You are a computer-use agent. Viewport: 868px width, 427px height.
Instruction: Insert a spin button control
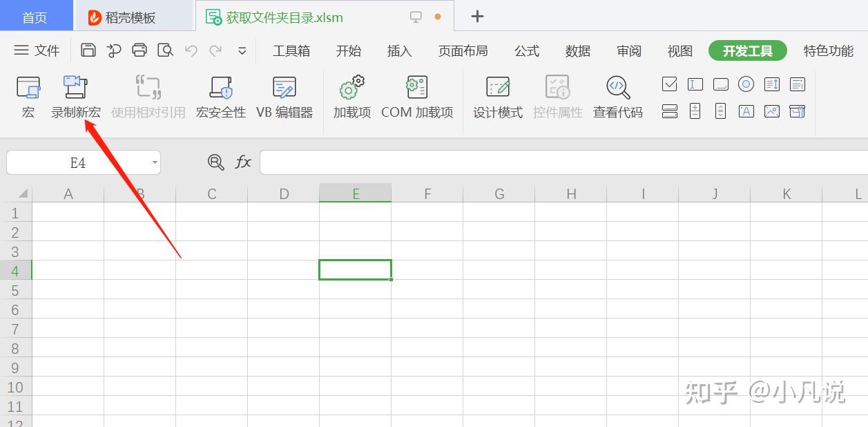point(695,111)
